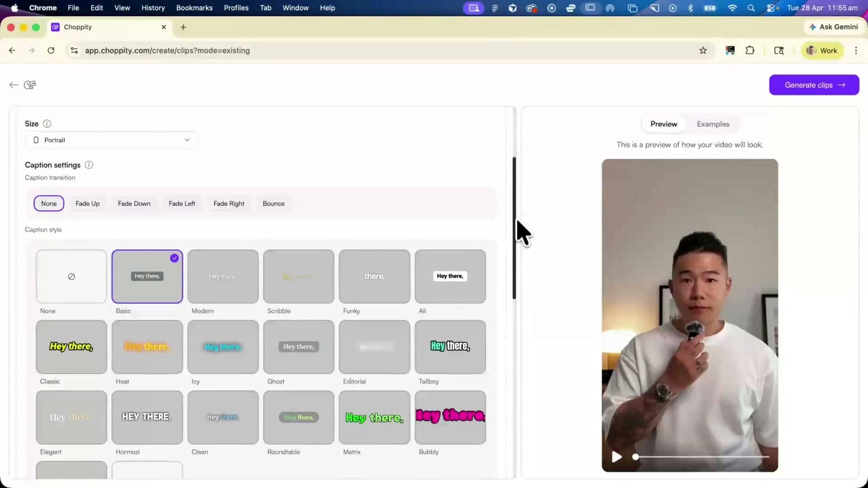The width and height of the screenshot is (868, 488).
Task: Open the Bookmarks menu in the menu bar
Action: coord(194,8)
